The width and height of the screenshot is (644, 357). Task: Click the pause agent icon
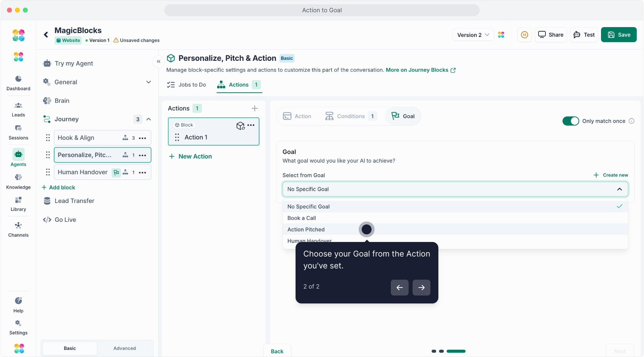coord(524,35)
